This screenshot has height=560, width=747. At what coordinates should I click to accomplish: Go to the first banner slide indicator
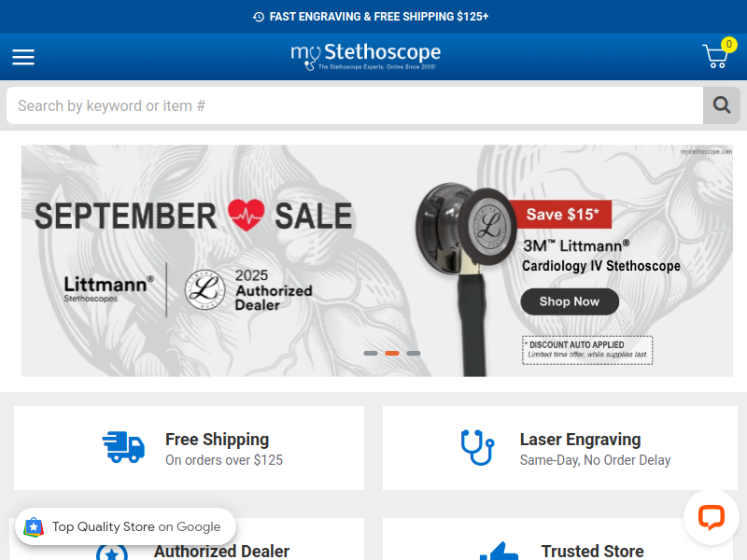[371, 354]
